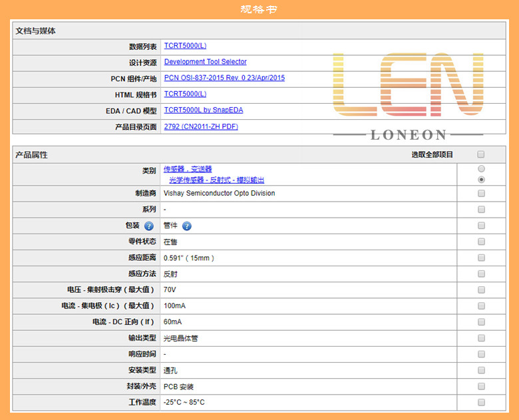The height and width of the screenshot is (420, 519).
Task: Open PCN OSI-837-2015 Rev. 0 link
Action: [224, 78]
